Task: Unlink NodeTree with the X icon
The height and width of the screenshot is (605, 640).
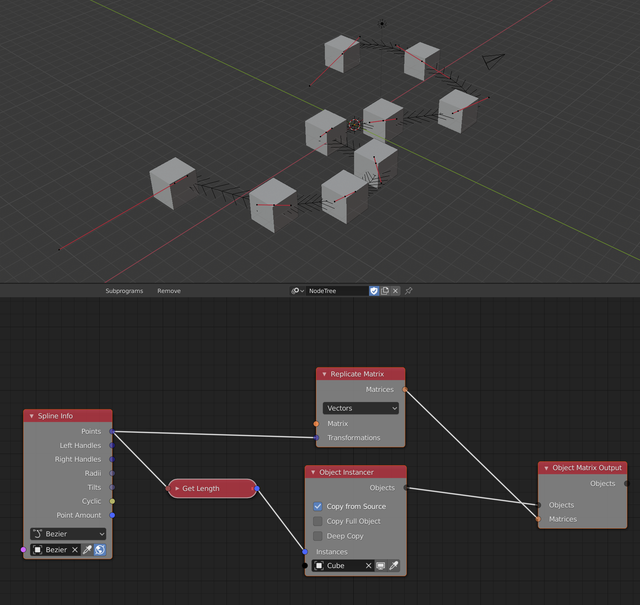Action: [x=395, y=291]
